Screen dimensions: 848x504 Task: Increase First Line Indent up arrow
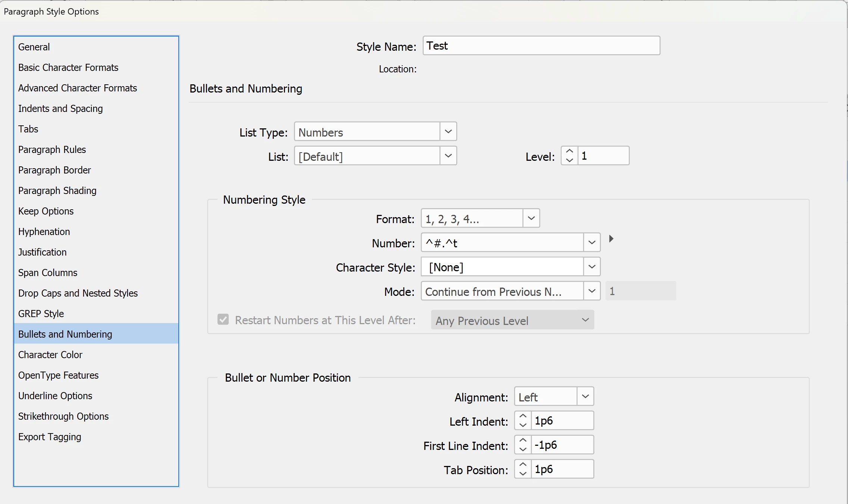pyautogui.click(x=523, y=440)
